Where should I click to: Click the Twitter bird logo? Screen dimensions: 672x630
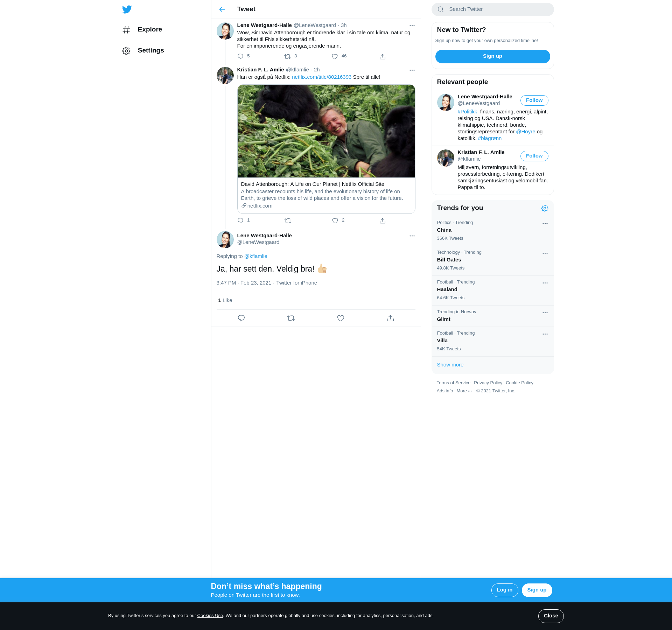127,9
